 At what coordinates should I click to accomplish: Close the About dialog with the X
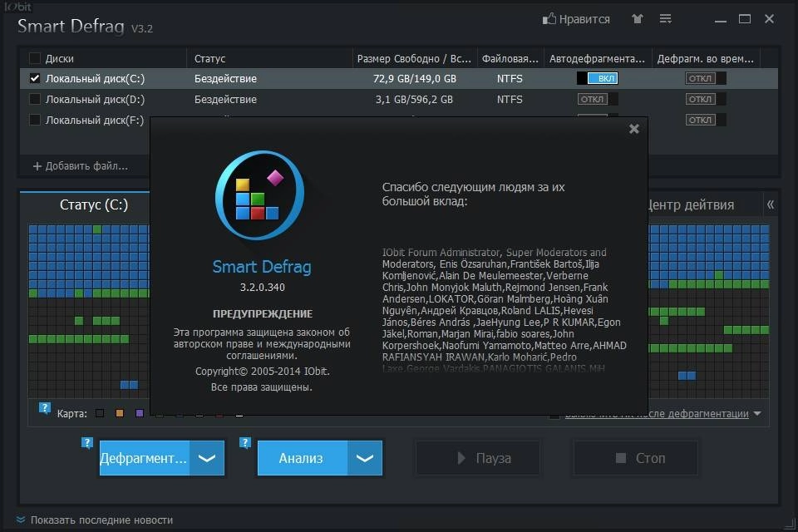[633, 129]
